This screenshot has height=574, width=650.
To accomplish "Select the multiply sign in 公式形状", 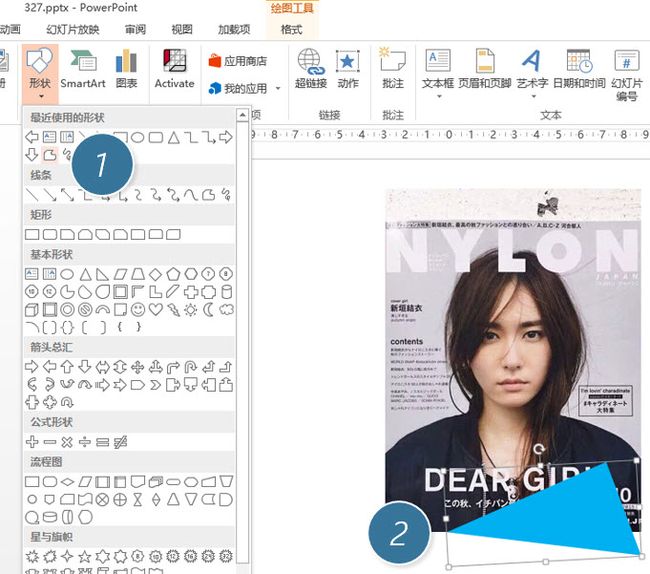I will point(67,442).
